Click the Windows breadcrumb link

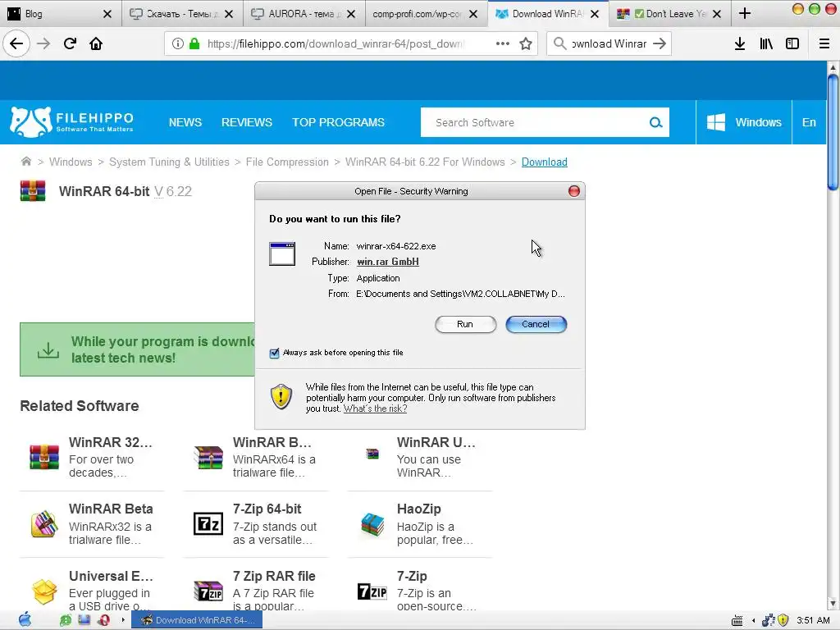[71, 162]
